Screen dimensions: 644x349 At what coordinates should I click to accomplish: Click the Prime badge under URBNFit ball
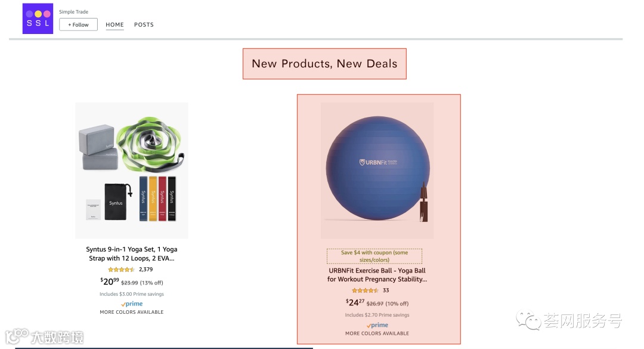(377, 325)
